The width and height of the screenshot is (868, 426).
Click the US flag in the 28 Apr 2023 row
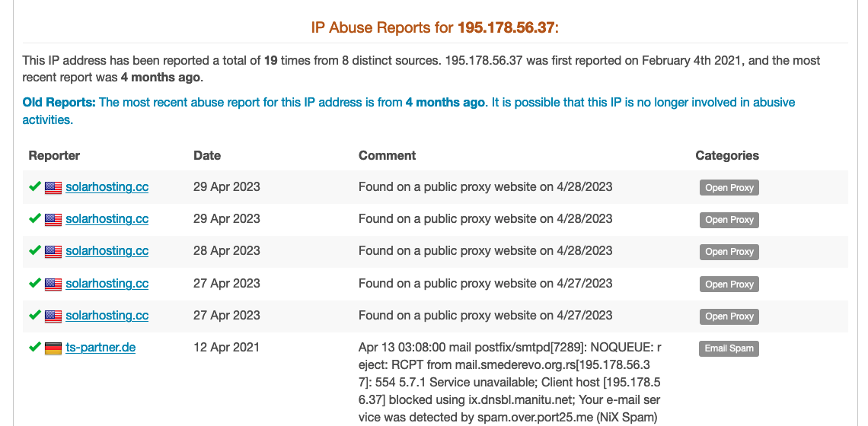[x=53, y=252]
